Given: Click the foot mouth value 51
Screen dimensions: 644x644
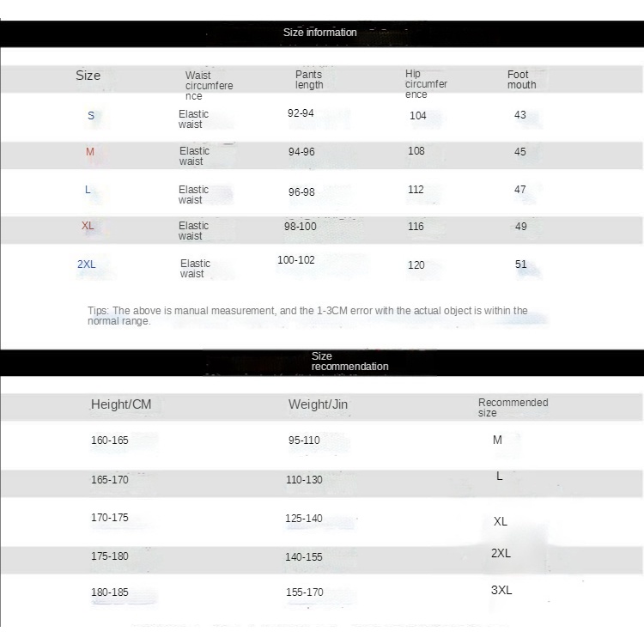Looking at the screenshot, I should (x=521, y=264).
